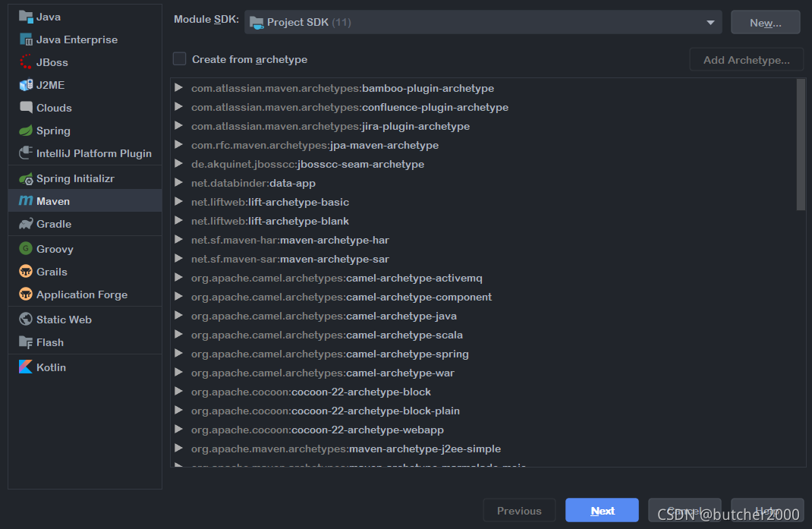Select camel-archetype-java row
The image size is (812, 529).
(483, 316)
